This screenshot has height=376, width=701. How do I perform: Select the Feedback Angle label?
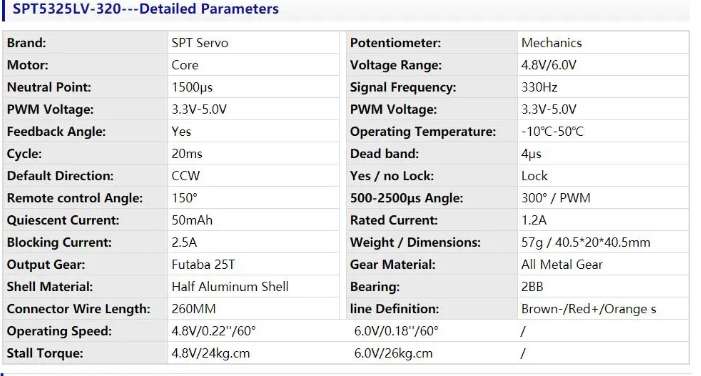(56, 131)
